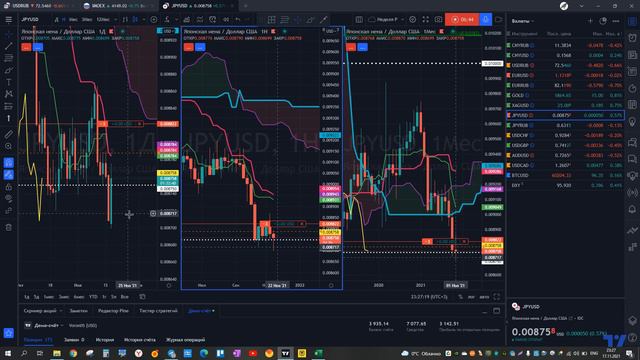Open the compare add symbol plus icon
Image resolution: width=640 pixels, height=360 pixels.
[153, 19]
